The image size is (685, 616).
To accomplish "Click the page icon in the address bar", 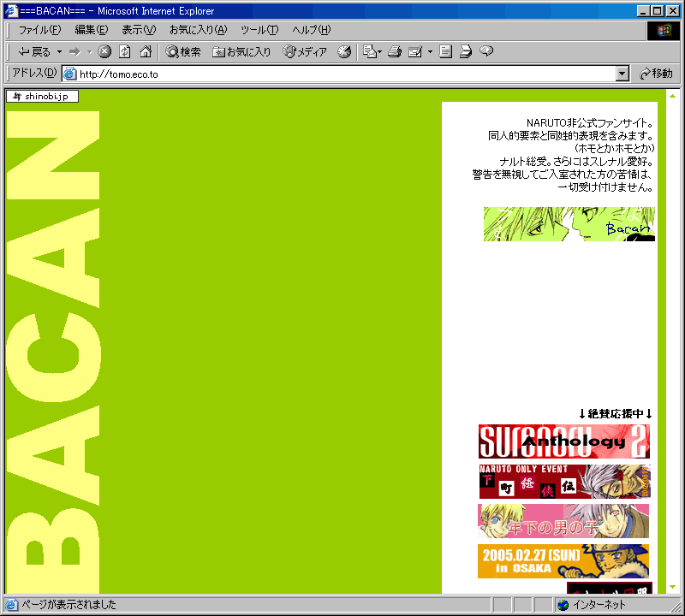I will (70, 74).
